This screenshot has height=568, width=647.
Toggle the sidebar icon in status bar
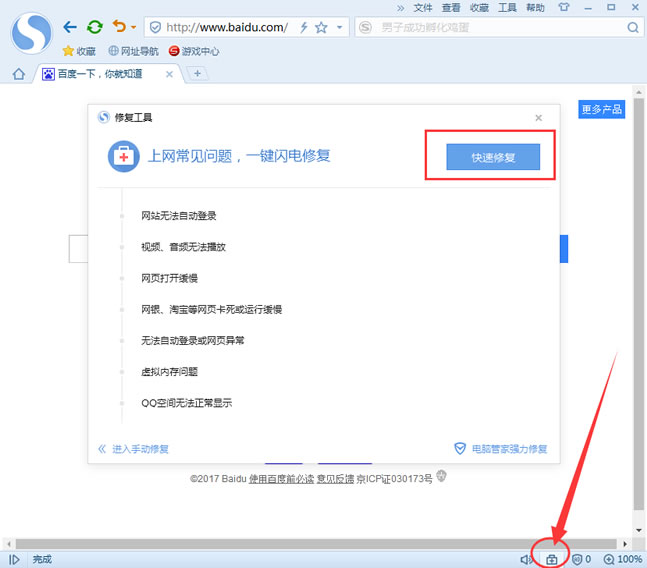pyautogui.click(x=14, y=559)
